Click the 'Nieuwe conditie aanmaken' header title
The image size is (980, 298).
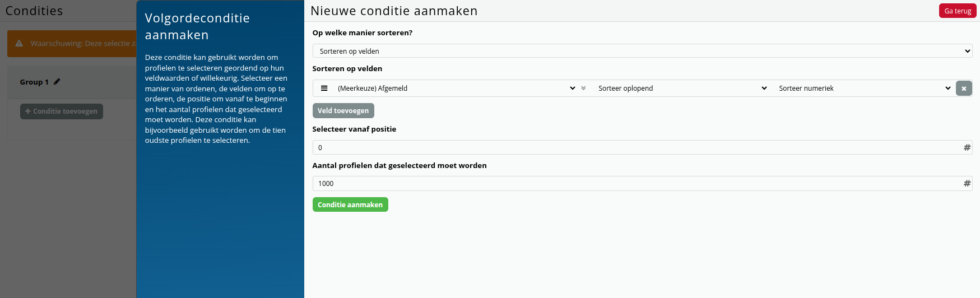click(394, 11)
